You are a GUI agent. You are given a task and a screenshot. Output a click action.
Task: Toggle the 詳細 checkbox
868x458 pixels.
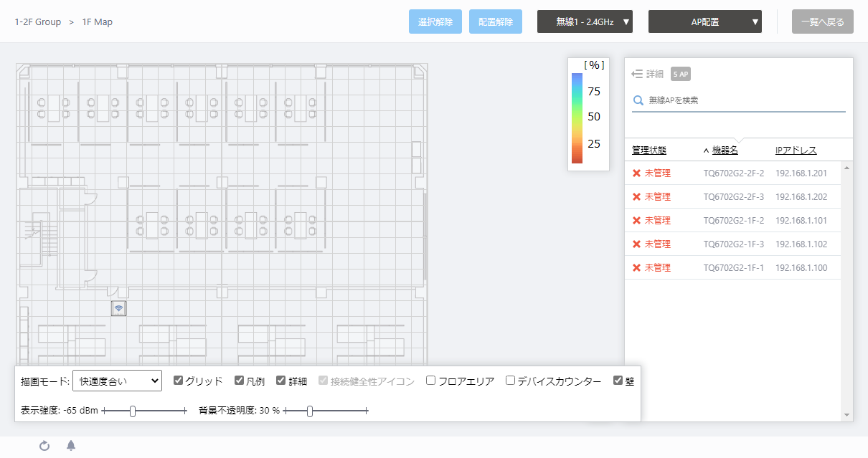[280, 381]
